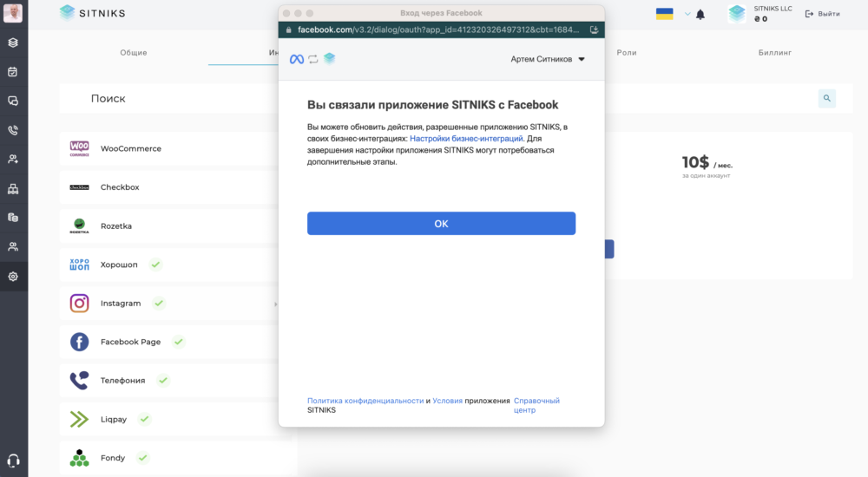This screenshot has height=477, width=868.
Task: Open the notifications bell
Action: pos(700,15)
